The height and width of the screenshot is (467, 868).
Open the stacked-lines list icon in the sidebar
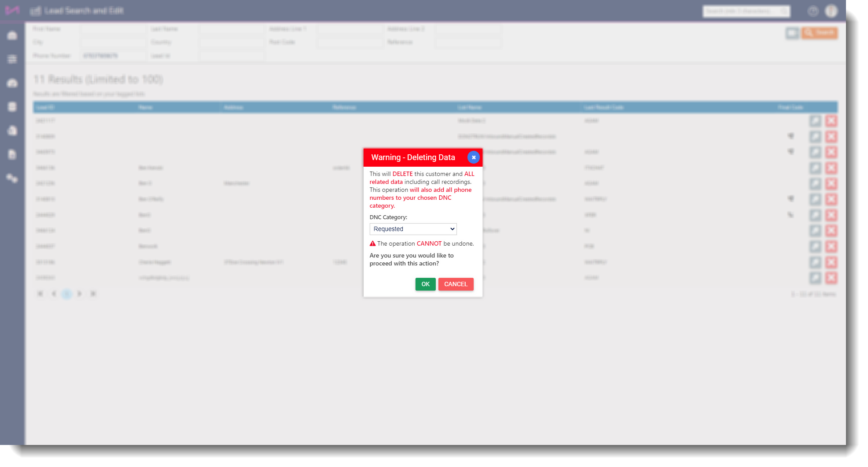click(x=12, y=59)
